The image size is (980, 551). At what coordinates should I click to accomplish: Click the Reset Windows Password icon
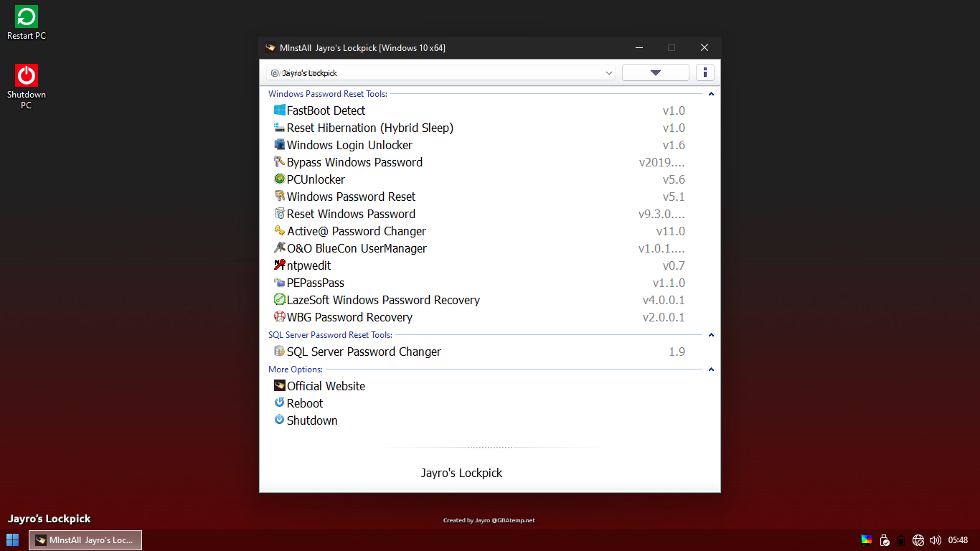280,213
